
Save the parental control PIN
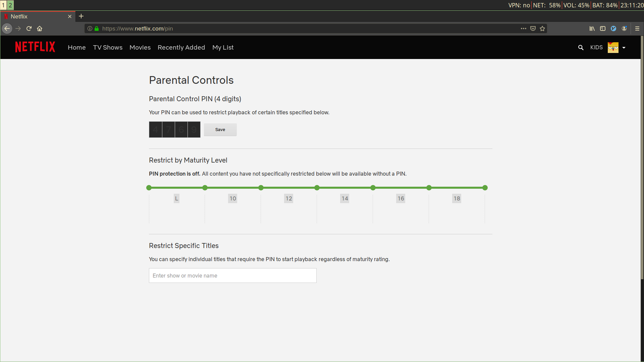pyautogui.click(x=220, y=130)
